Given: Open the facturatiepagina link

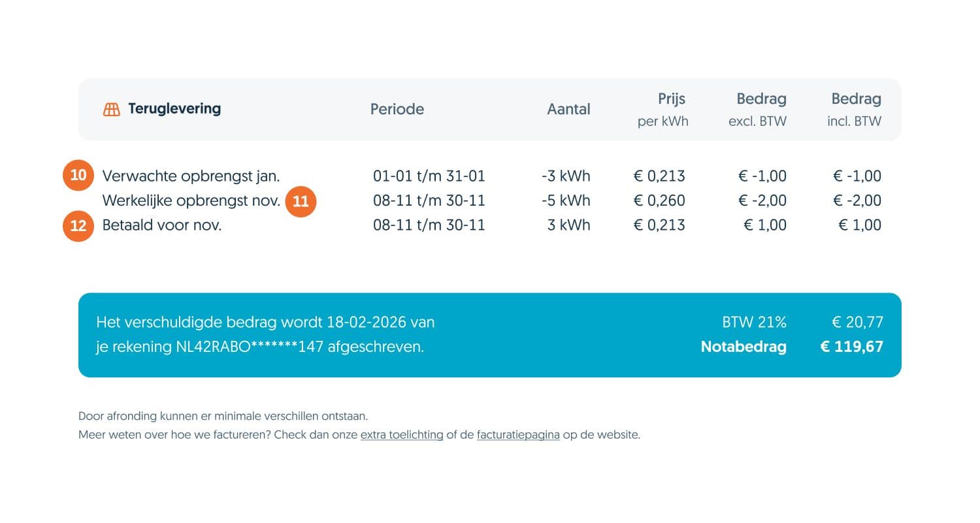Looking at the screenshot, I should tap(518, 435).
